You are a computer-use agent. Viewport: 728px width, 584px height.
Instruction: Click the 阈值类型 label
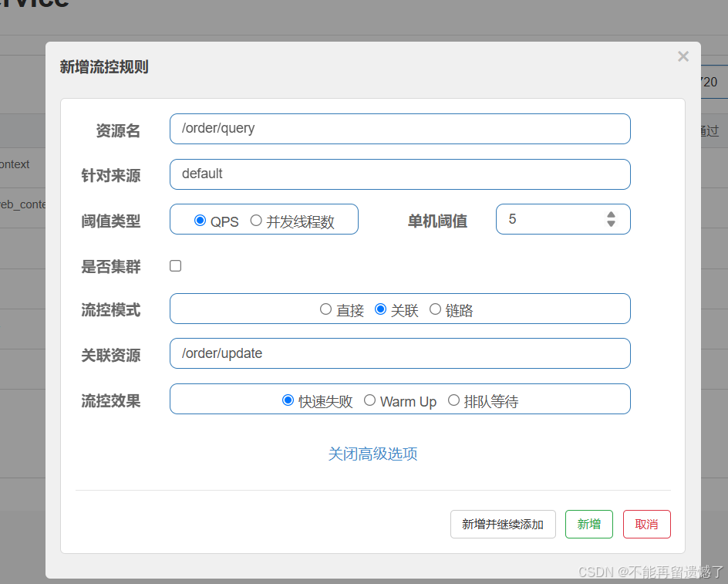click(x=110, y=221)
